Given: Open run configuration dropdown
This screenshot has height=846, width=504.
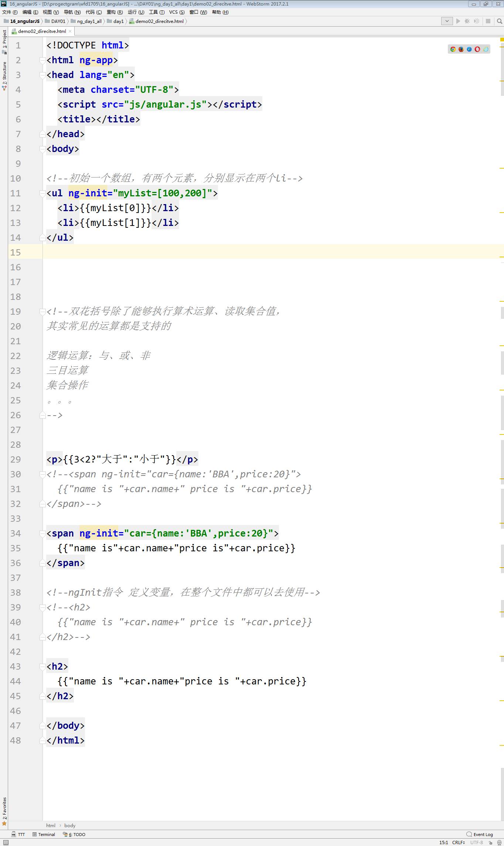Looking at the screenshot, I should pyautogui.click(x=447, y=21).
